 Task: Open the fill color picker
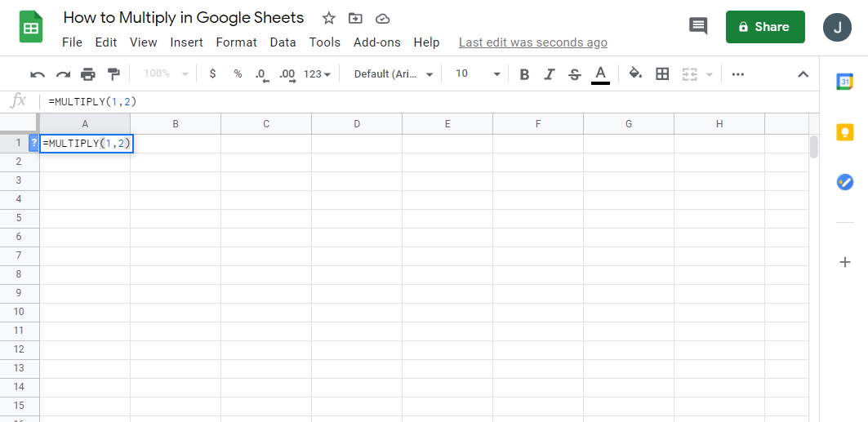pyautogui.click(x=635, y=74)
